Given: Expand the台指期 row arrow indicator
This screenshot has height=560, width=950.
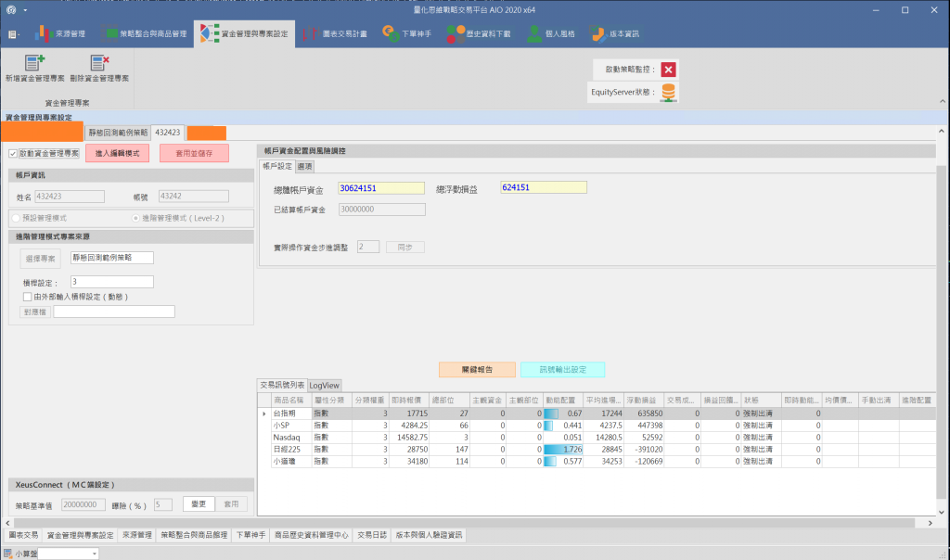Looking at the screenshot, I should (264, 414).
